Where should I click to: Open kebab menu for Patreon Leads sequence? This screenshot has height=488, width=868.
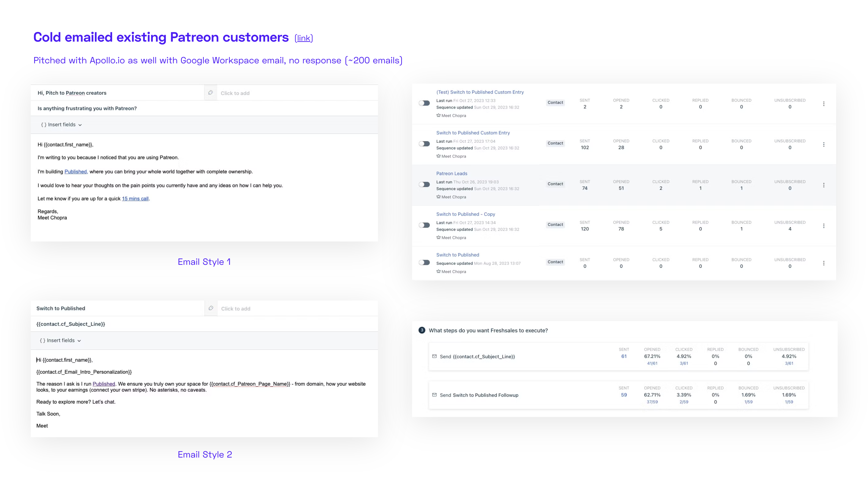[823, 185]
